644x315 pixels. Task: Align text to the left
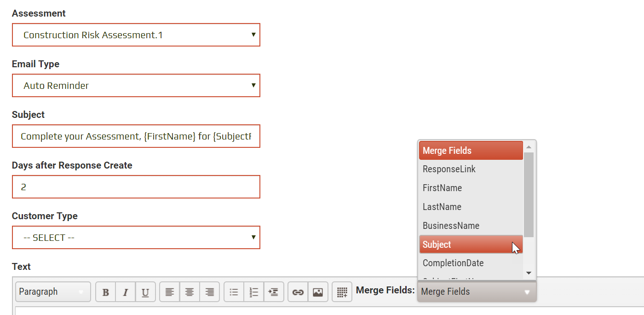tap(170, 292)
